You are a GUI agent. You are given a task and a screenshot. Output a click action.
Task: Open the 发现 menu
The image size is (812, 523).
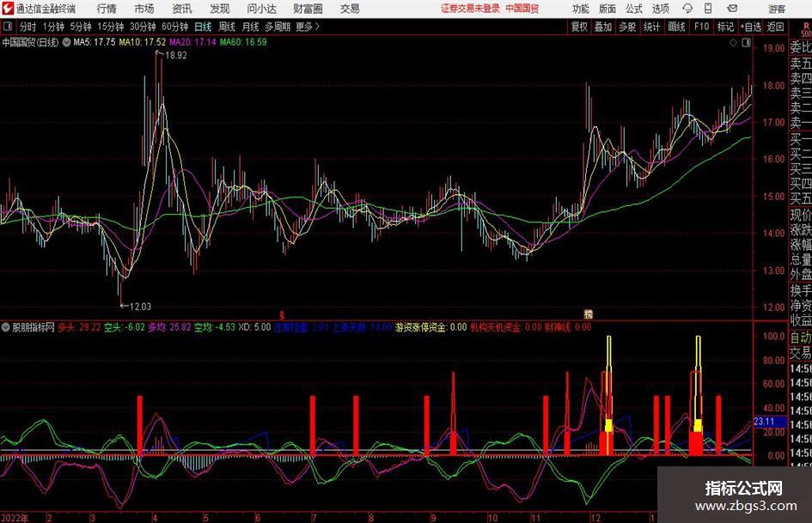220,9
